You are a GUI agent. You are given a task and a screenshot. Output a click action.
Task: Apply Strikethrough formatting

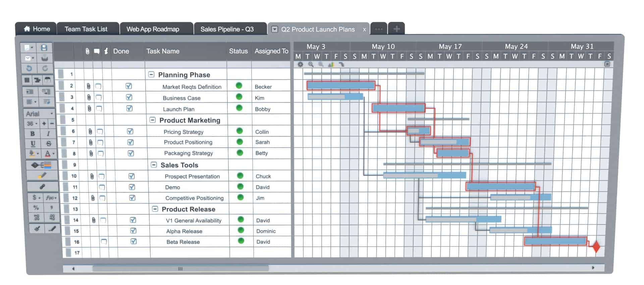click(x=49, y=144)
